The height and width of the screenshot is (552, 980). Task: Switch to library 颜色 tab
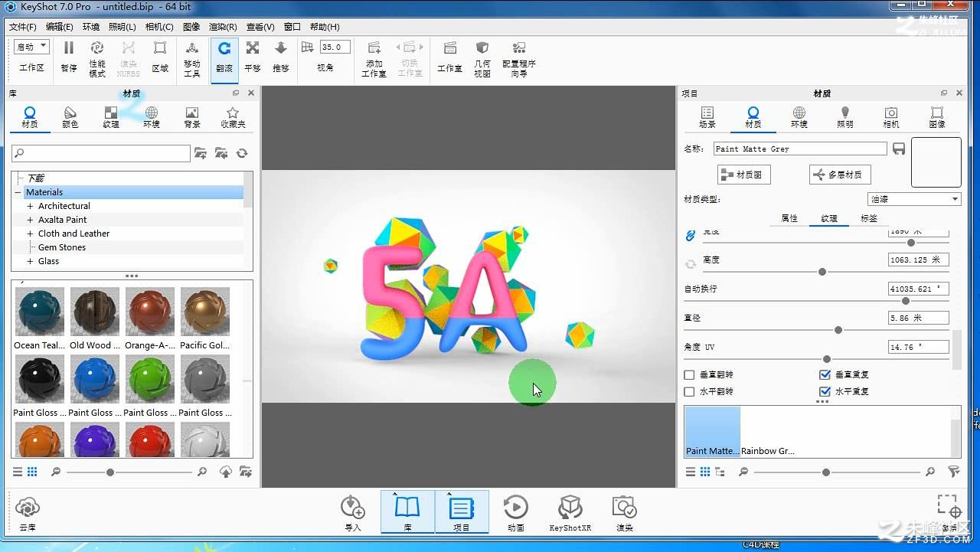pos(70,117)
